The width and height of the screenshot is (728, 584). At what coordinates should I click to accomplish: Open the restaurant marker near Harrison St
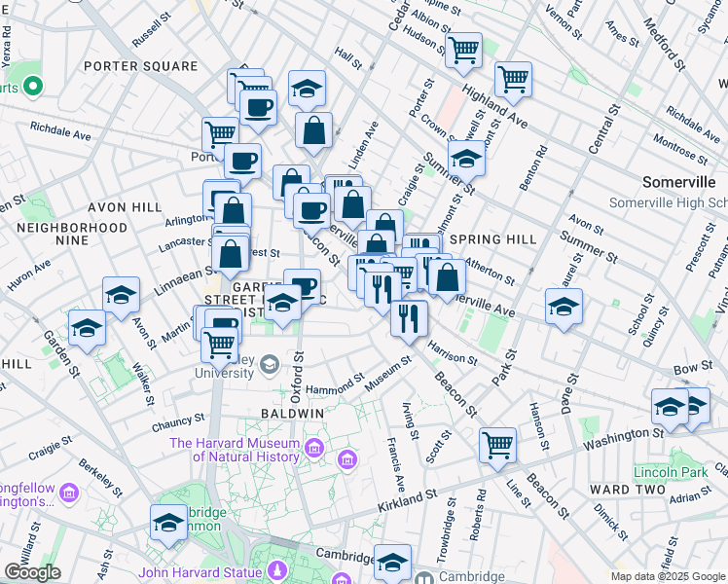(x=409, y=320)
